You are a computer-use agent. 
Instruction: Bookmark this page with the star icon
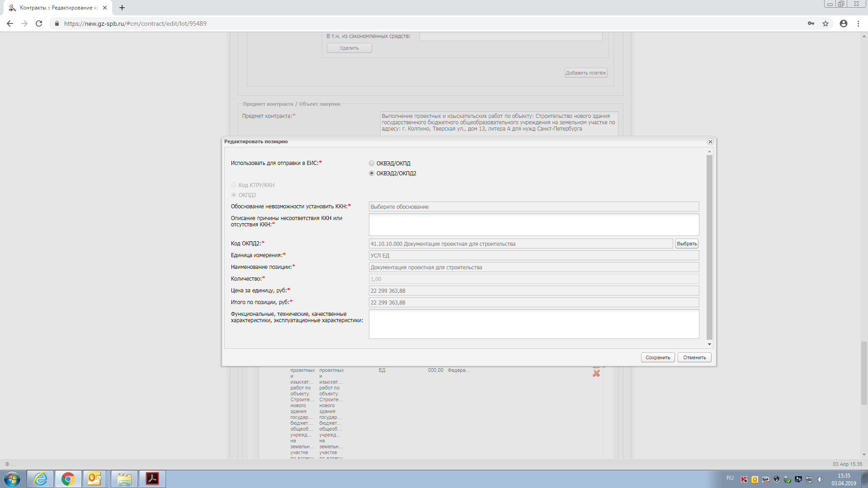pos(826,23)
